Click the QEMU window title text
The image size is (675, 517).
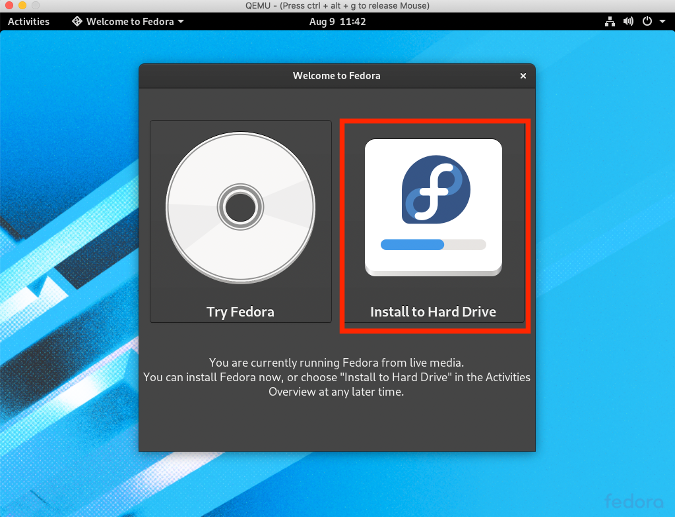[x=337, y=6]
